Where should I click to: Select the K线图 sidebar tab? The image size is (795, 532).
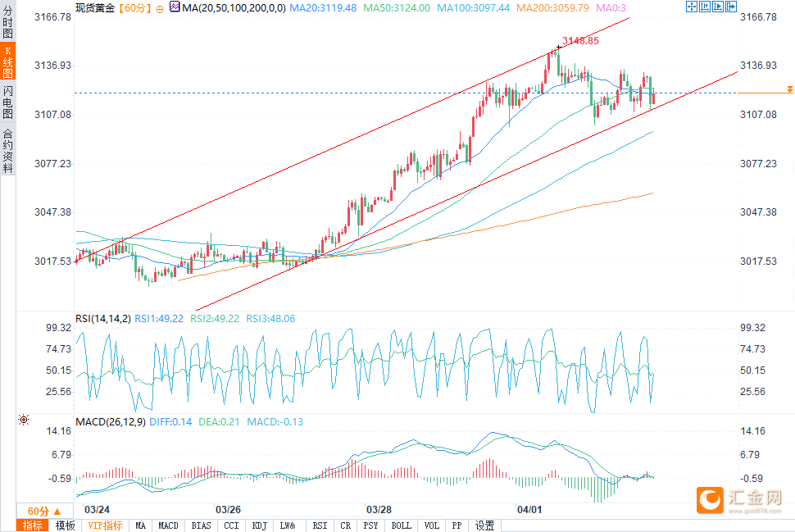coord(7,61)
